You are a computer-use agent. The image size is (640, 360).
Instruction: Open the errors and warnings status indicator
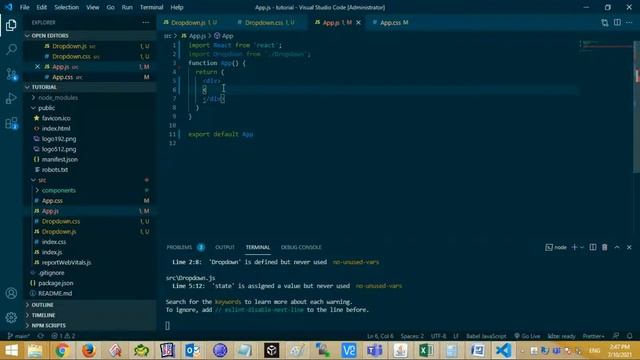click(63, 336)
